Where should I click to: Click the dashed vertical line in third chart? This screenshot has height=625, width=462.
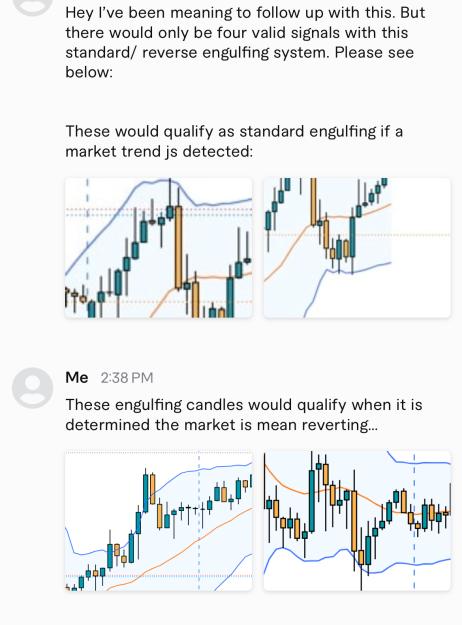tap(199, 521)
